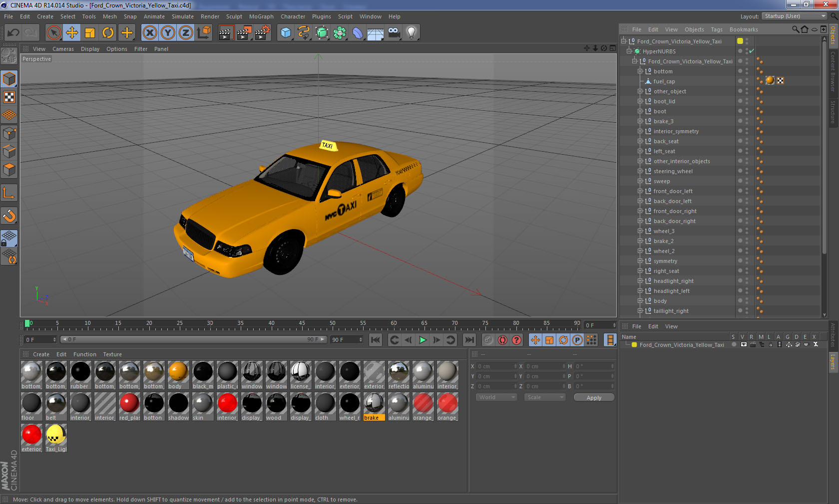Enable the Snap magnet icon
Viewport: 839px width, 504px height.
9,216
